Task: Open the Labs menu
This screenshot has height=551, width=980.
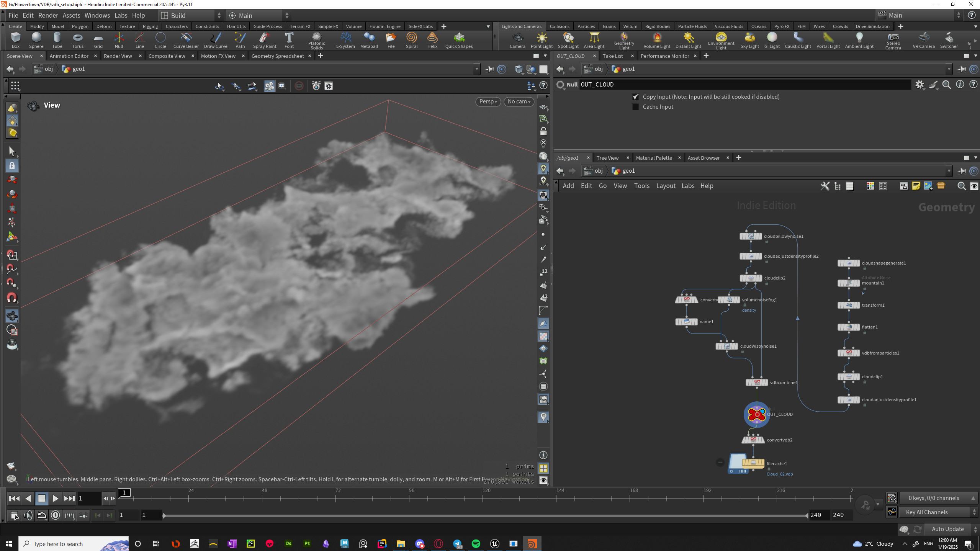Action: 121,15
